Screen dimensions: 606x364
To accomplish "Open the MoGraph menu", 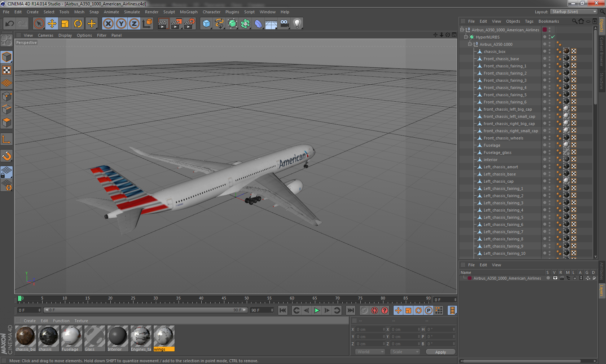I will click(x=189, y=12).
